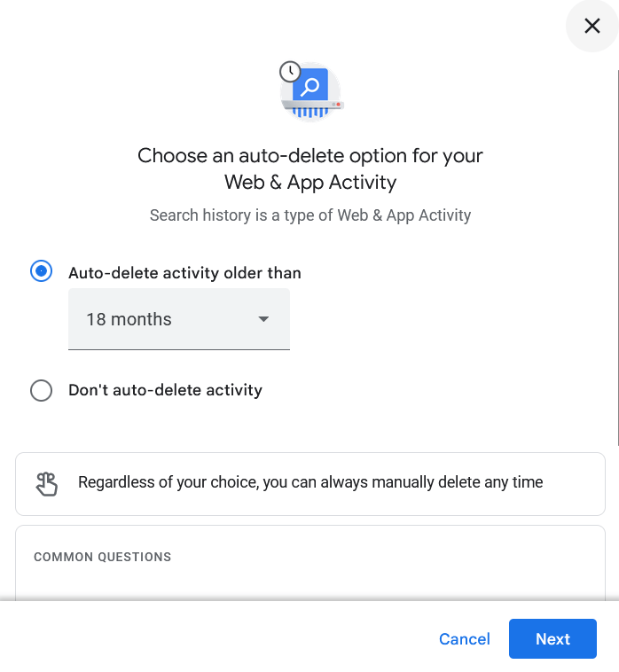619x672 pixels.
Task: Click the hand tap icon in the info card
Action: (47, 484)
